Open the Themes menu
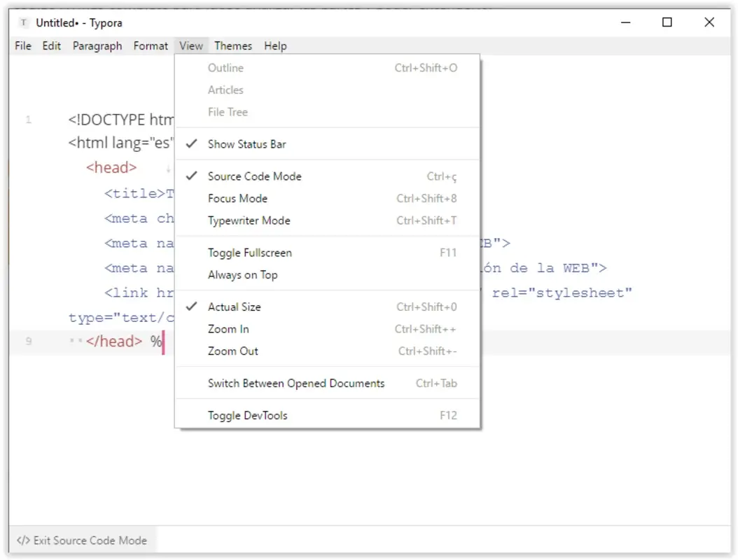The width and height of the screenshot is (738, 560). [233, 45]
